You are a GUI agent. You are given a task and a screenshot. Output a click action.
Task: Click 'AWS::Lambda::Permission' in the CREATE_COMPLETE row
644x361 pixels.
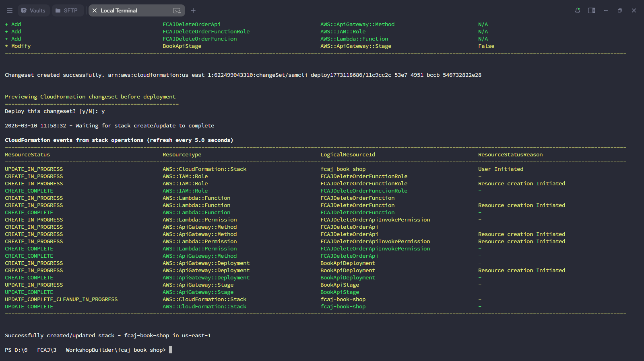(x=200, y=248)
